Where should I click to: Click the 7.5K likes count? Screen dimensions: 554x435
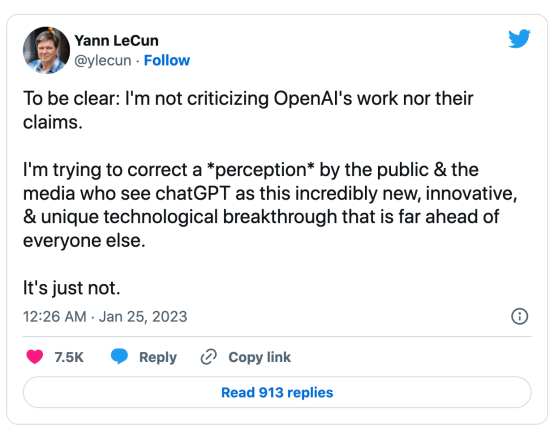[x=69, y=357]
